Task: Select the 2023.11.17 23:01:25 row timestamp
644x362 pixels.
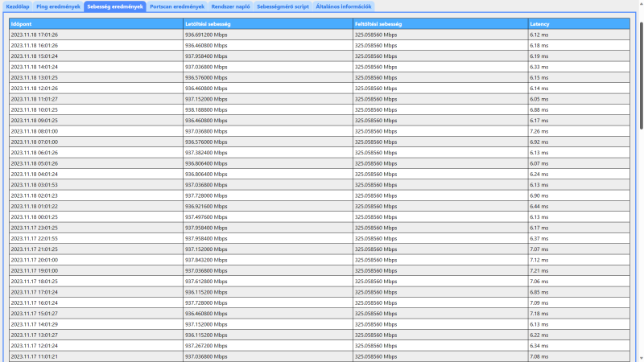Action: point(35,228)
